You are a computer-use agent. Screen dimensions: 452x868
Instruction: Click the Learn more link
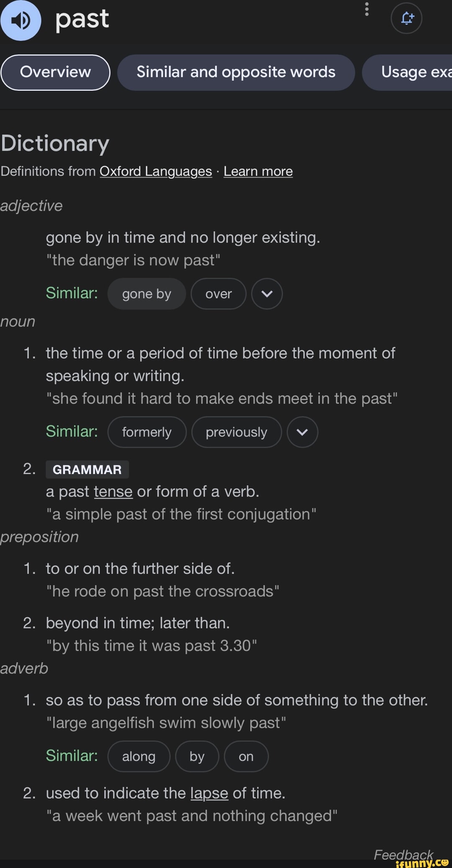[x=258, y=171]
